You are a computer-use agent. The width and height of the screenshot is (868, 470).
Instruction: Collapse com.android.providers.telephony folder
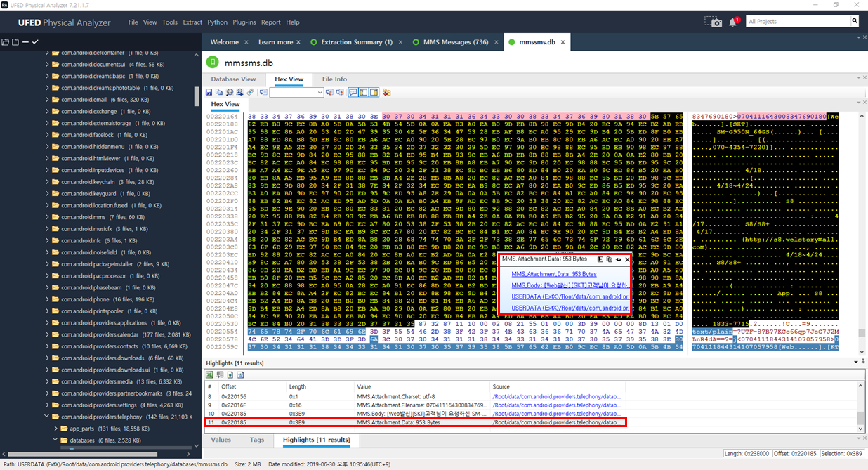[x=47, y=417]
